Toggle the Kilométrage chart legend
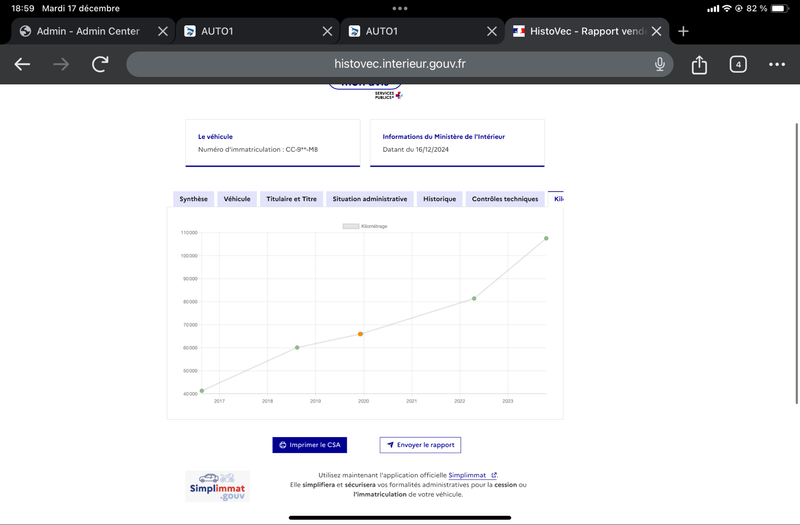 tap(365, 226)
